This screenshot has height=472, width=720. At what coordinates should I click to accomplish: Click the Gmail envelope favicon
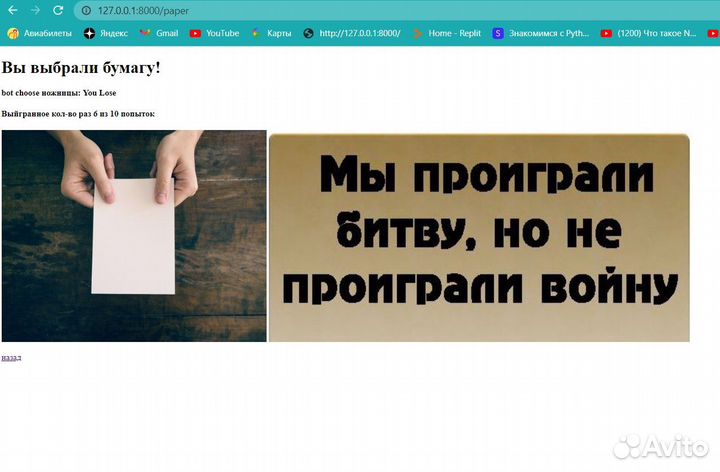point(145,33)
